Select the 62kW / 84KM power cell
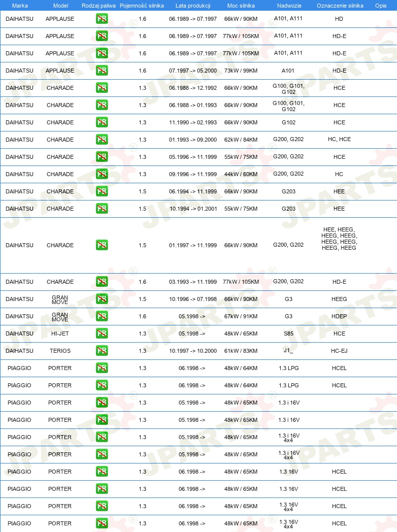 point(241,140)
